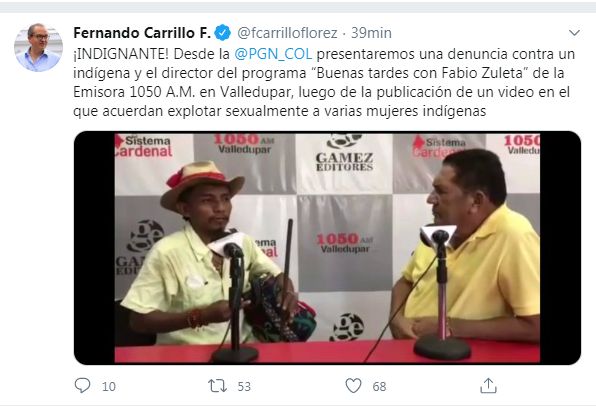
Task: Open the profile avatar photo
Action: click(38, 48)
